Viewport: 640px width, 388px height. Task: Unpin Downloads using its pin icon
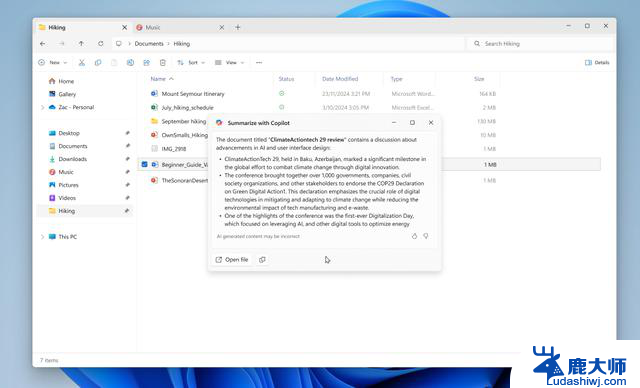tap(127, 159)
